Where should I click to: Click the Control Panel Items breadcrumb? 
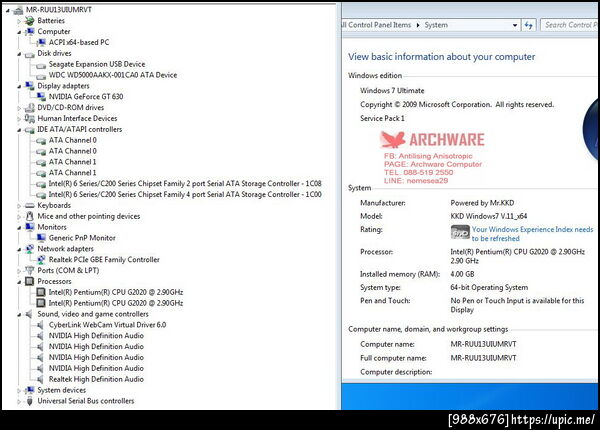377,25
